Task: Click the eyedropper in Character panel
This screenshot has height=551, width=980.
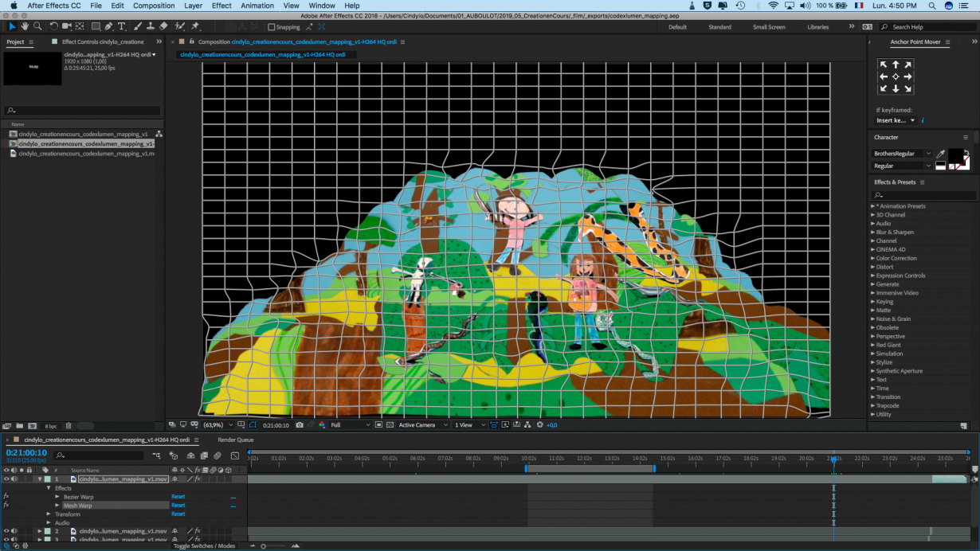Action: 940,154
